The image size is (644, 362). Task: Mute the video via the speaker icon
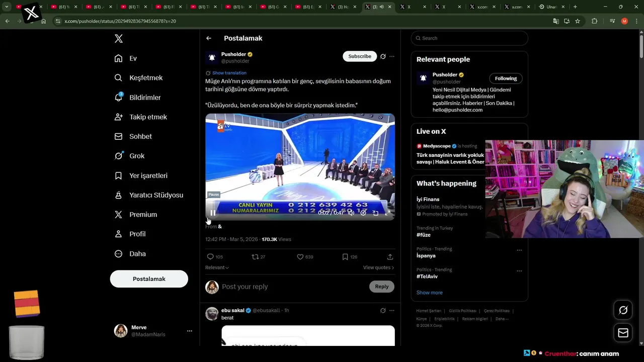351,213
